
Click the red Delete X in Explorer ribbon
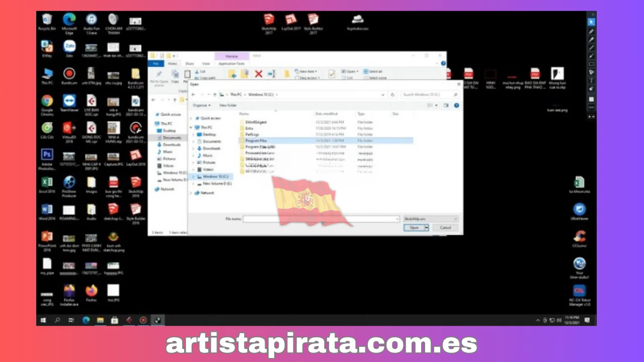coord(259,74)
